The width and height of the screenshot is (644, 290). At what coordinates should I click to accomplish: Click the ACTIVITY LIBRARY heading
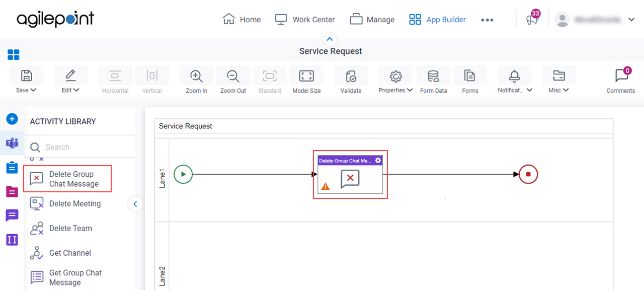(63, 121)
